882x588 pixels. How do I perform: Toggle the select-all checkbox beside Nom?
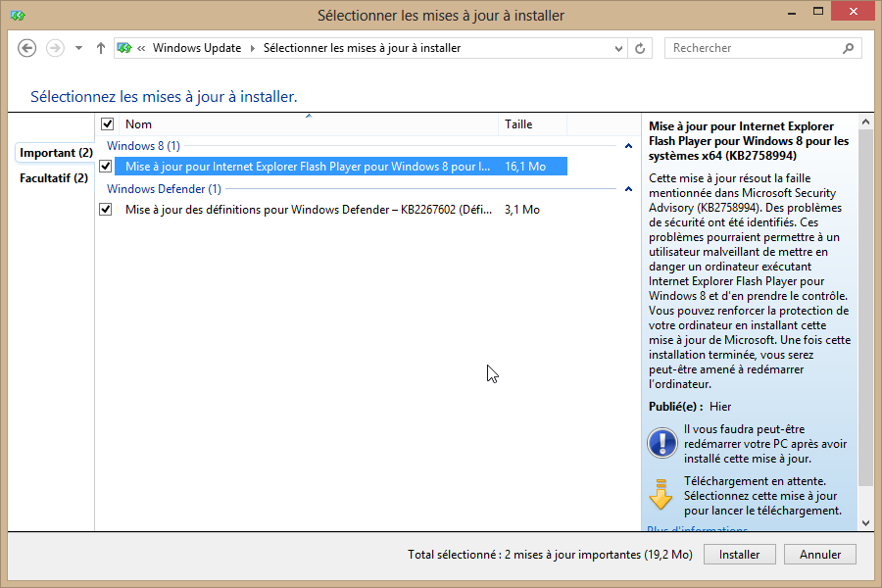click(x=107, y=123)
